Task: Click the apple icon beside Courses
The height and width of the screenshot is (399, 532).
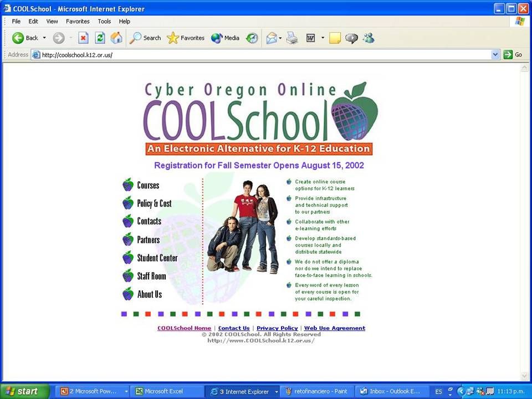Action: point(128,185)
